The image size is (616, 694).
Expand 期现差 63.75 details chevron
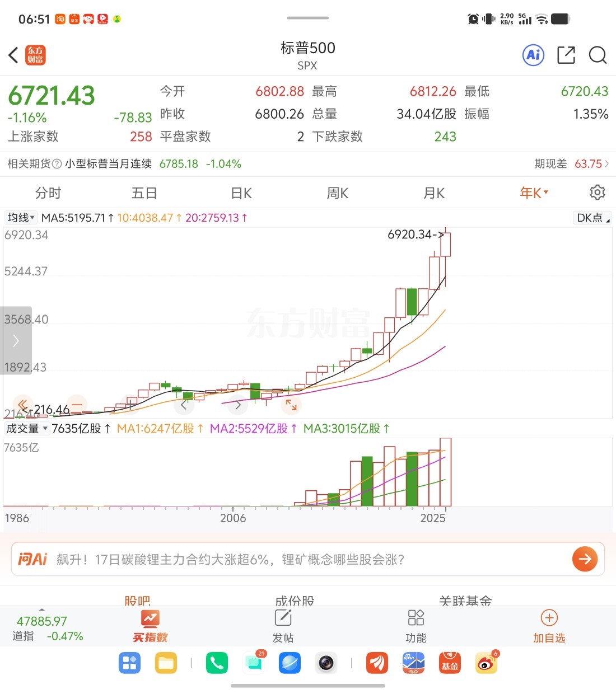[x=606, y=164]
